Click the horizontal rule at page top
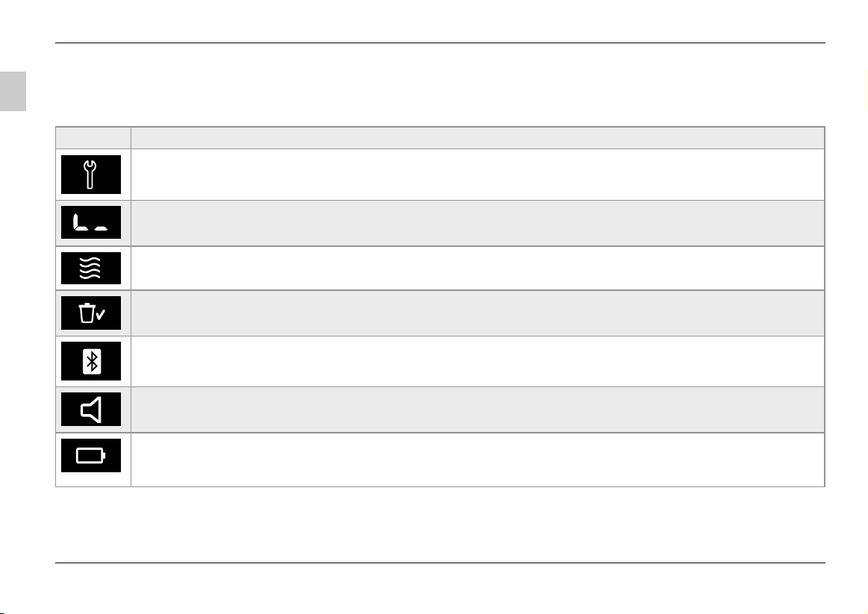 pyautogui.click(x=440, y=43)
